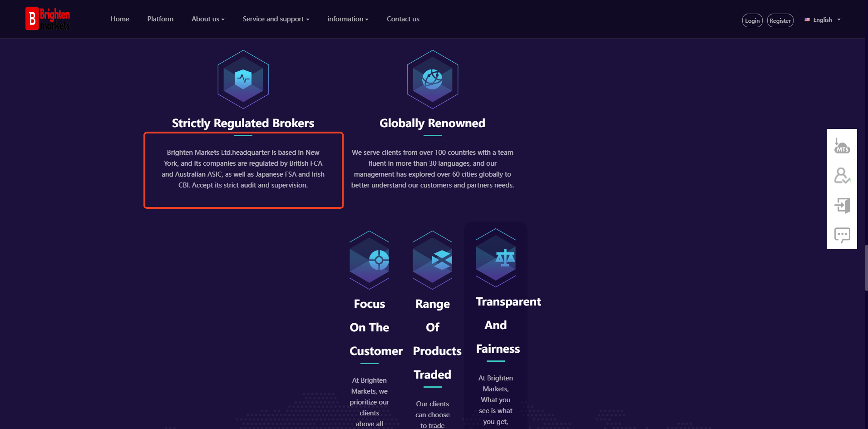The height and width of the screenshot is (429, 868).
Task: Click the Focus On The Customer icon
Action: pos(370,260)
